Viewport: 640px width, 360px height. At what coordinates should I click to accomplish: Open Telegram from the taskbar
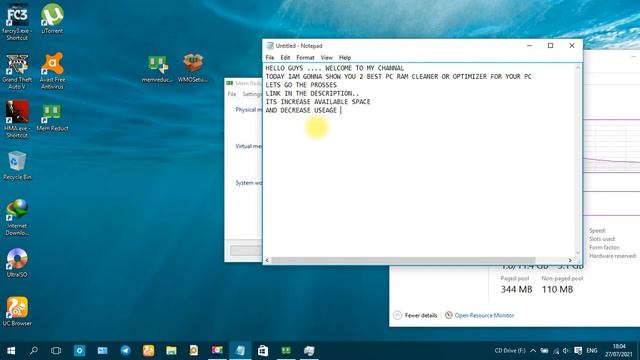coord(125,351)
